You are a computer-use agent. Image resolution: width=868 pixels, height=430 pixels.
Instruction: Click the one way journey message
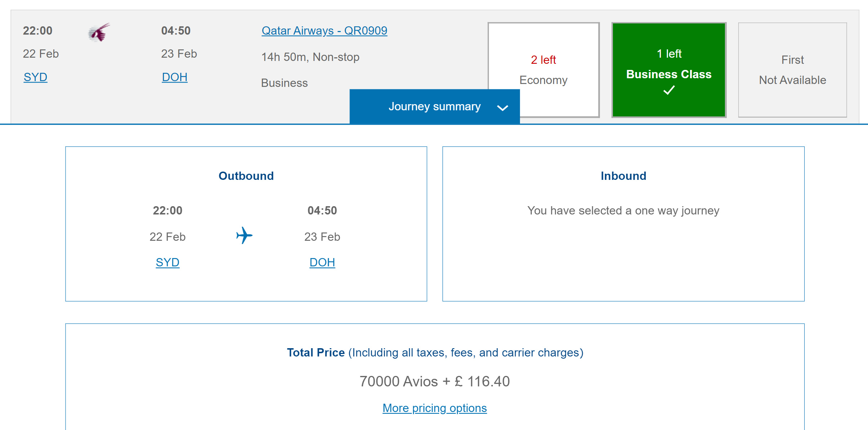pos(623,210)
